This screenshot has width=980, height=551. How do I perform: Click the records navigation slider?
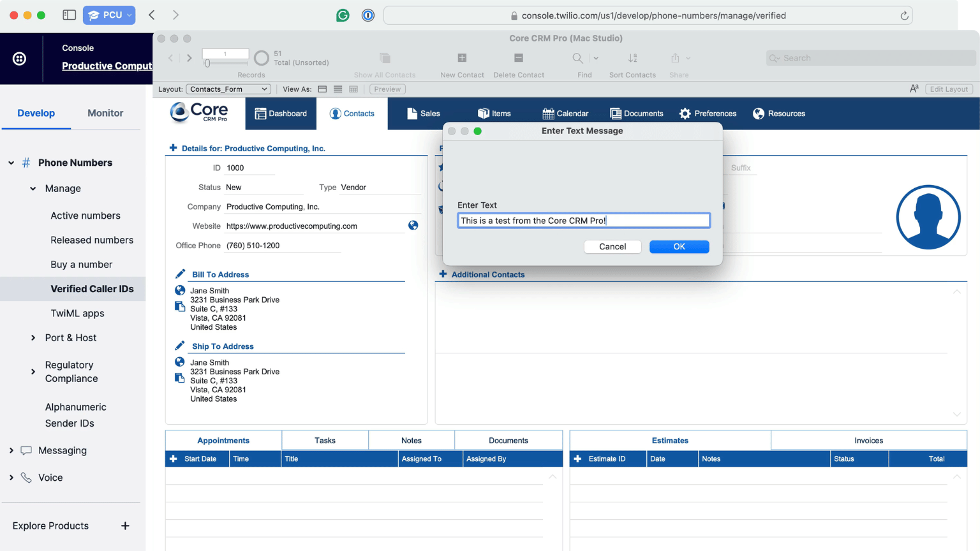[x=207, y=63]
